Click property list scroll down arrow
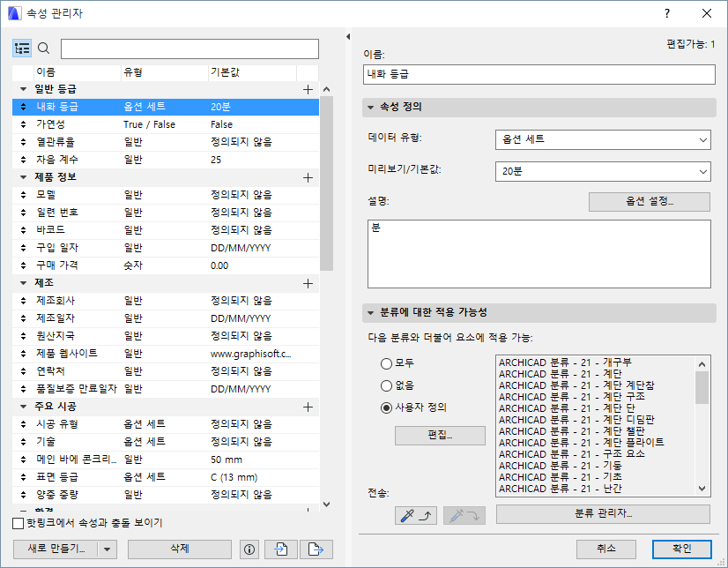728x568 pixels. (326, 504)
